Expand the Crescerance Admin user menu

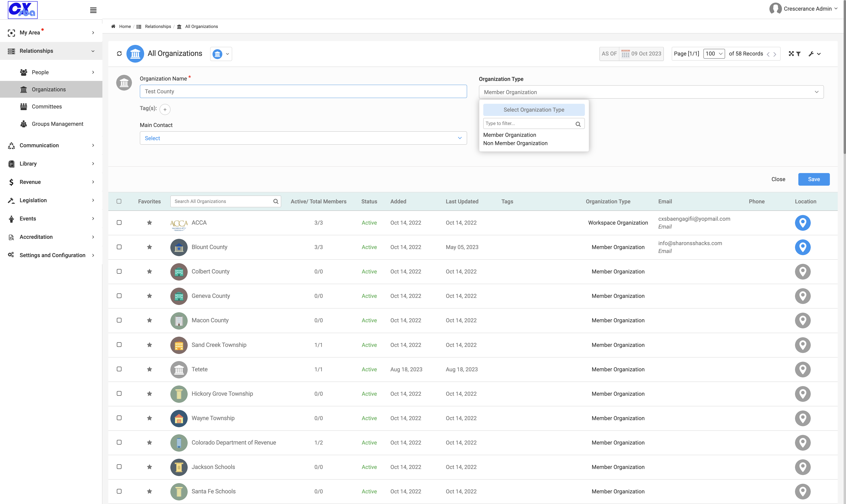coord(803,9)
